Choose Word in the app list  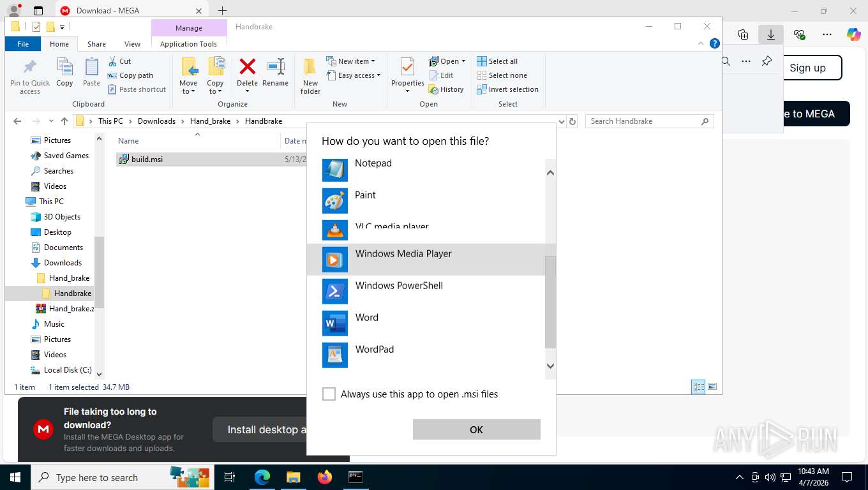[426, 323]
